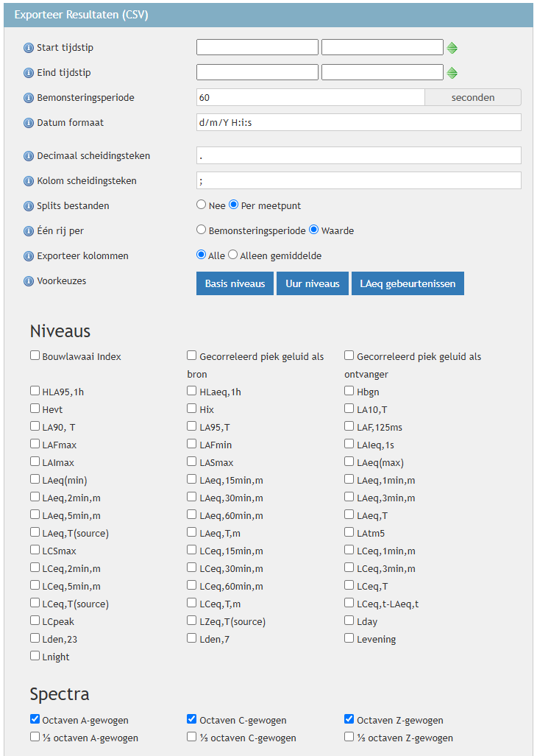Screen dimensions: 537x756
Task: Click the Kolom scheidingsteken text field
Action: click(358, 180)
